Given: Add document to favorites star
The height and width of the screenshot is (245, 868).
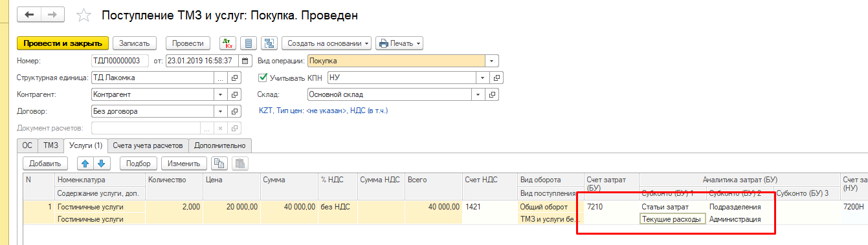Looking at the screenshot, I should [83, 14].
